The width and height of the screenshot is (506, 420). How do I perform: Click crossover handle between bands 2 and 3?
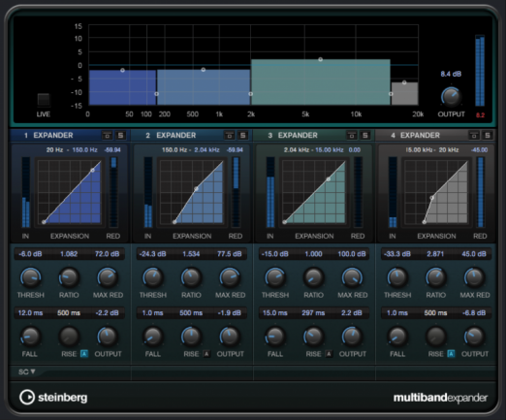[x=251, y=94]
